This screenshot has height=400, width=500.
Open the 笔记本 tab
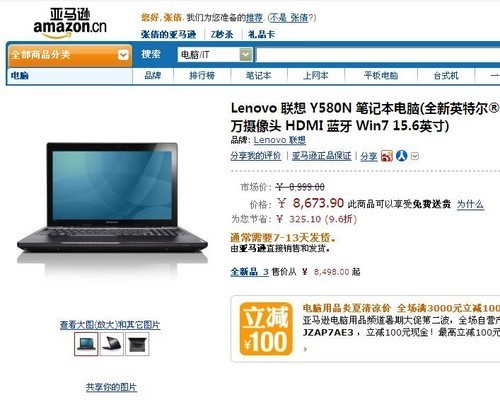click(259, 76)
